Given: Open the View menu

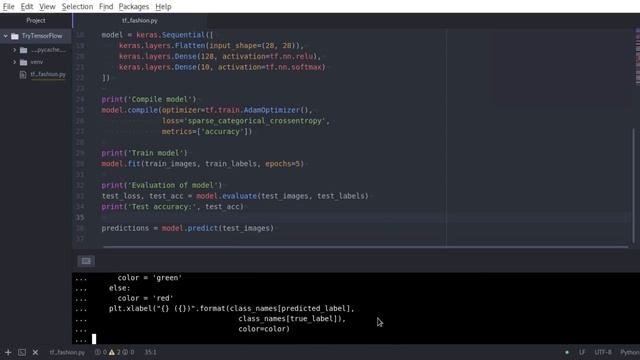Looking at the screenshot, I should 47,7.
